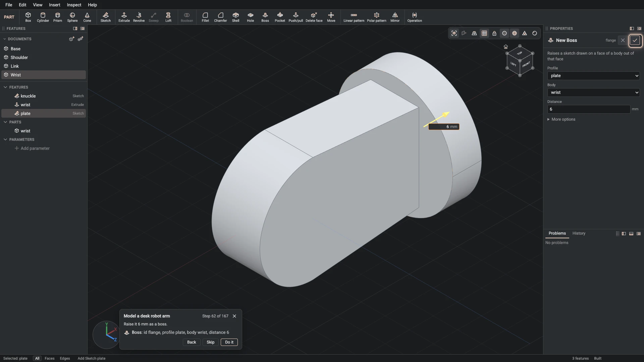The height and width of the screenshot is (362, 644).
Task: Collapse the PARTS section
Action: tap(5, 122)
